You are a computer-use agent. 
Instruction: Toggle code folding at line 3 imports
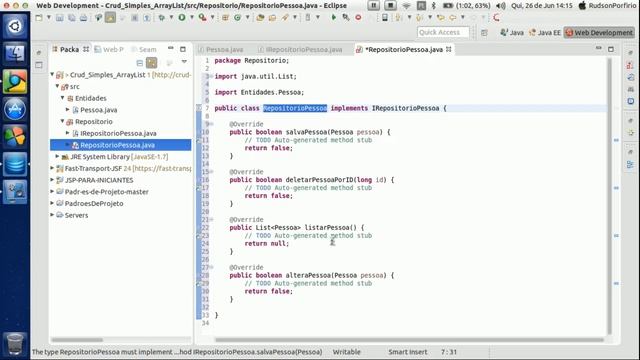click(212, 76)
